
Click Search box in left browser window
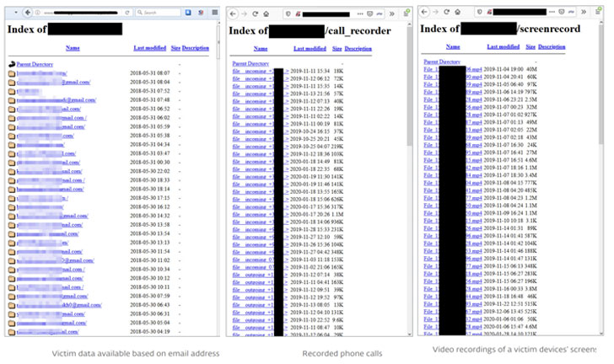point(159,13)
